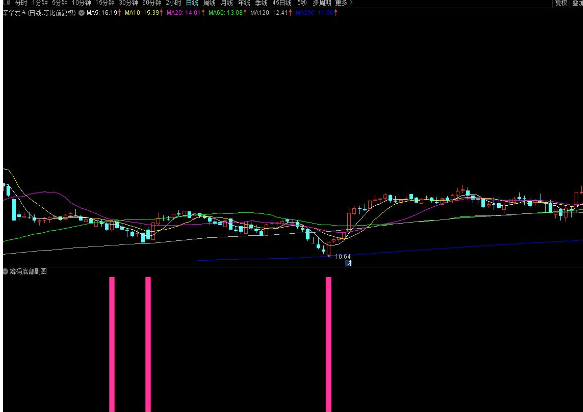The width and height of the screenshot is (583, 412).
Task: Click the round icon beside the sub-indicator name
Action: 5,271
